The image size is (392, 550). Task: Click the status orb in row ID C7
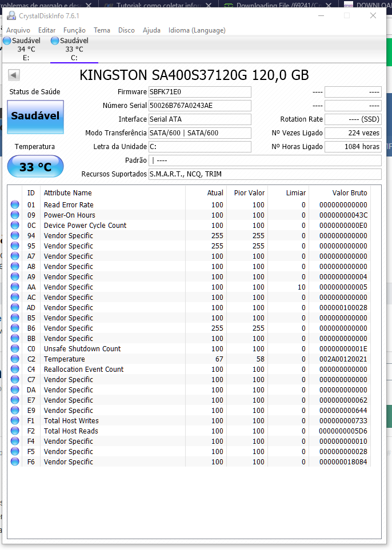pos(15,379)
